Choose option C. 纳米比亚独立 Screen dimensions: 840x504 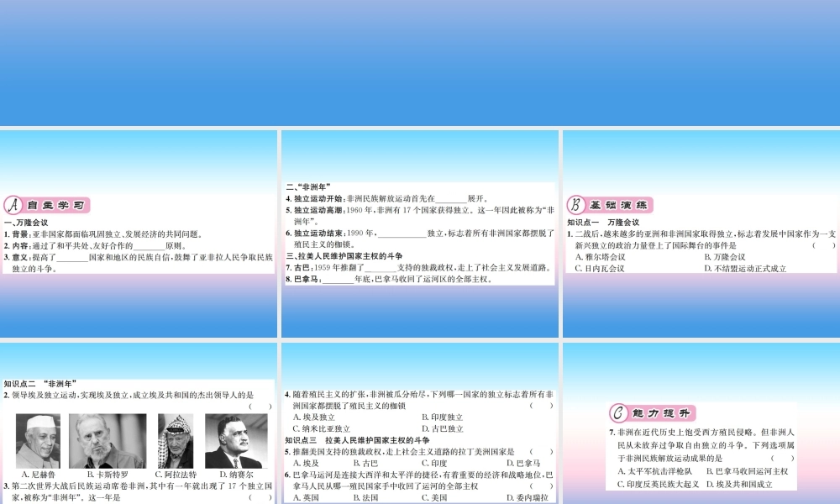(322, 428)
